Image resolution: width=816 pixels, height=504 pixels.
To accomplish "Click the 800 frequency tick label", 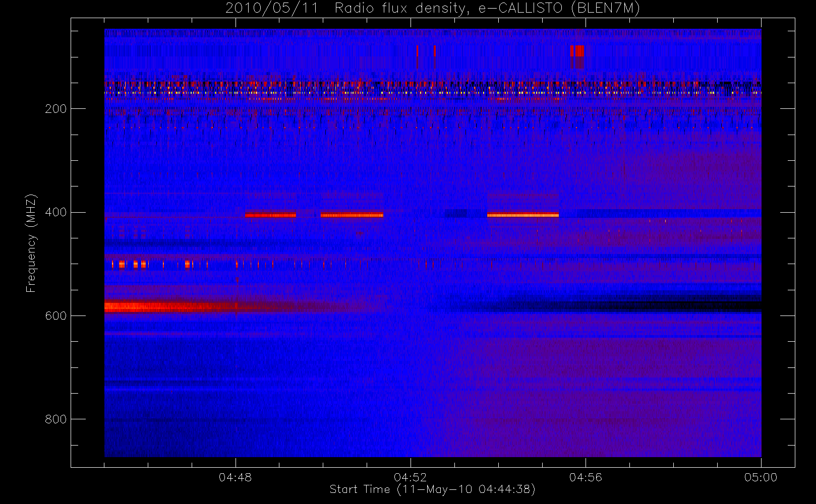I will pyautogui.click(x=55, y=419).
